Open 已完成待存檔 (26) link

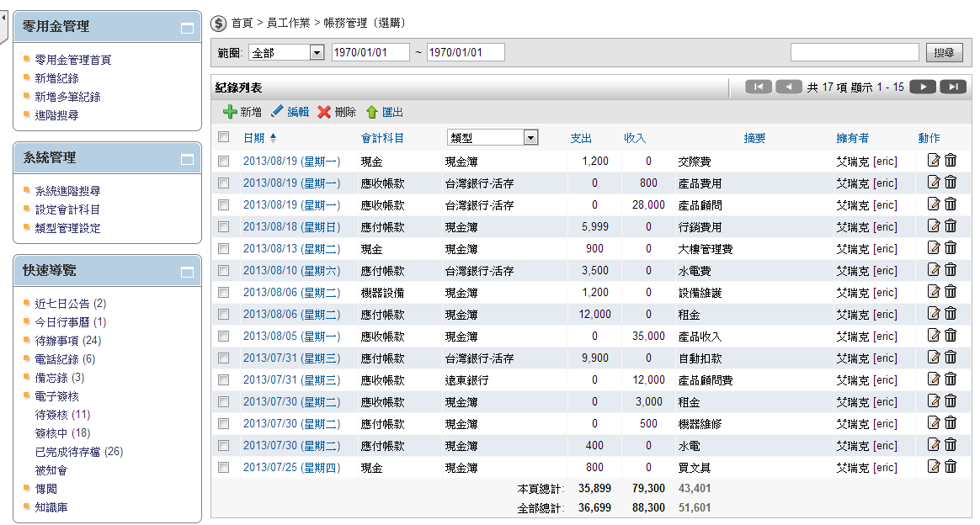tap(79, 451)
